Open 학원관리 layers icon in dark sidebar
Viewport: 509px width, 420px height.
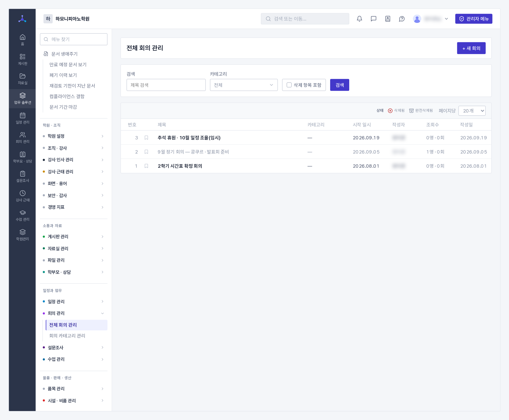[22, 235]
